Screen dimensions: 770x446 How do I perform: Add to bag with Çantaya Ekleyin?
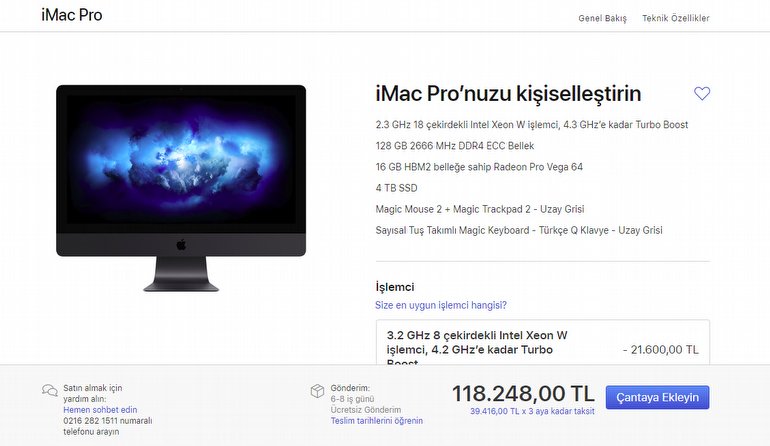pos(657,397)
